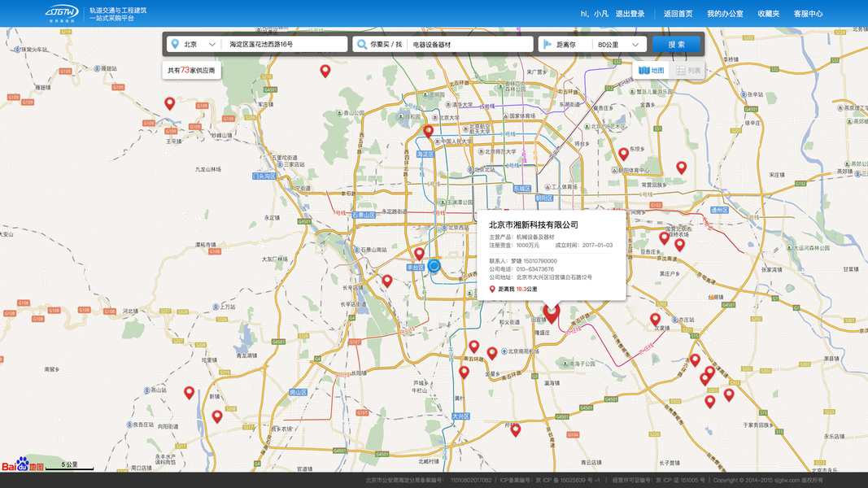868x488 pixels.
Task: Click the Baidu map logo
Action: (23, 464)
